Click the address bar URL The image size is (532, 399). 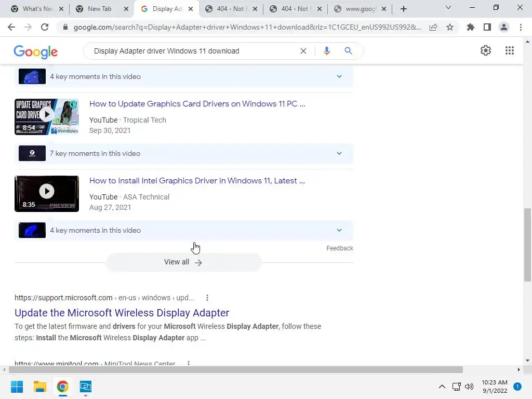(248, 27)
